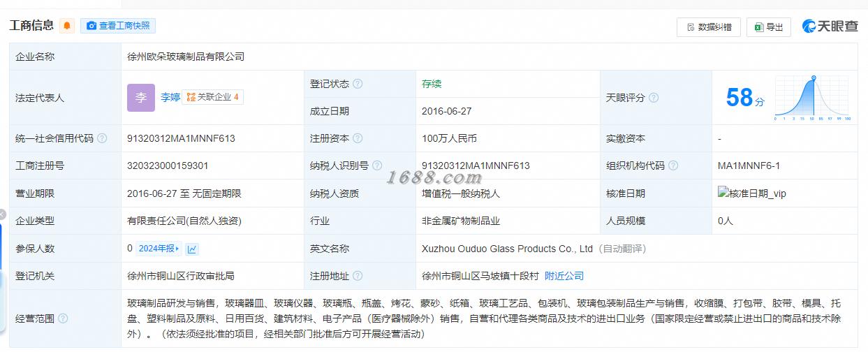
Task: Click the 58分 score value
Action: (x=745, y=98)
